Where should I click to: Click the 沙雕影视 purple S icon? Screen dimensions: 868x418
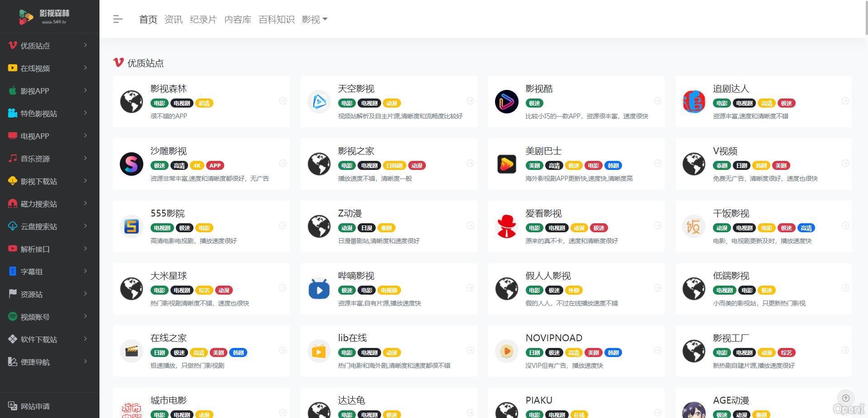(132, 164)
